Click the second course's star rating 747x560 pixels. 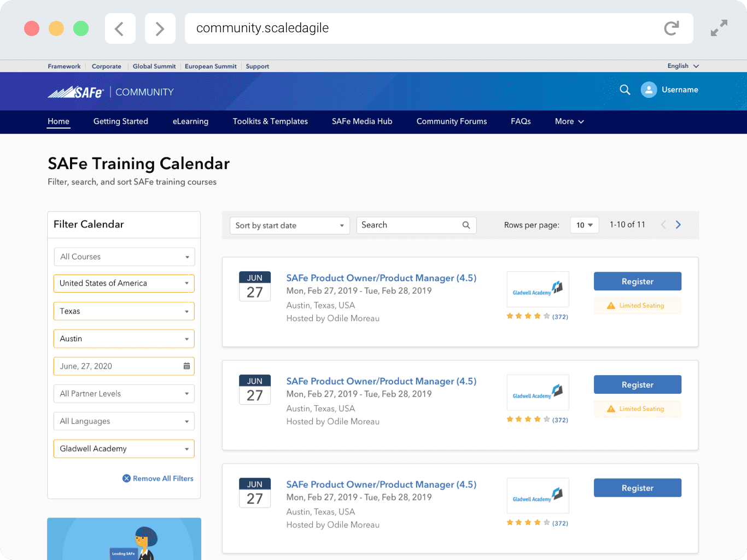coord(528,419)
